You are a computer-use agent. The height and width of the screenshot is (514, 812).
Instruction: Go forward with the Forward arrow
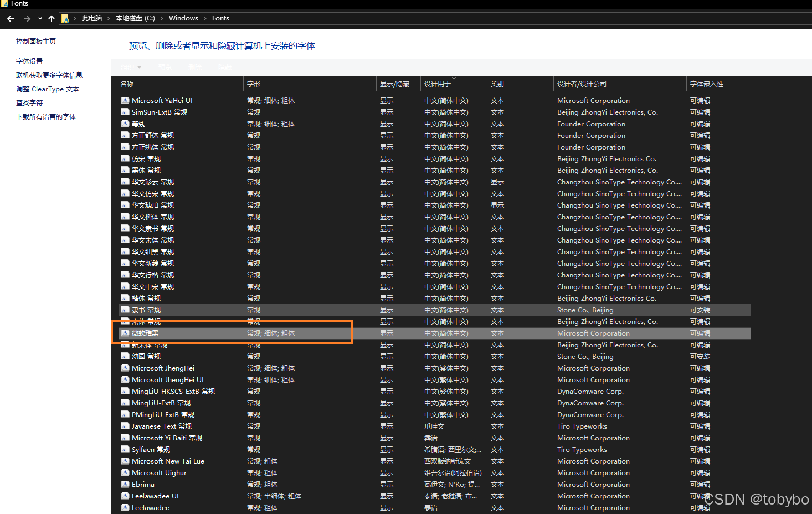[x=27, y=19]
